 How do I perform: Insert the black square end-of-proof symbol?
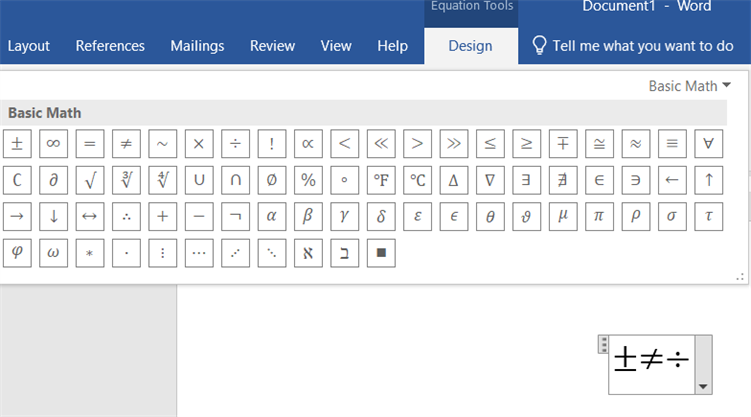pos(381,253)
